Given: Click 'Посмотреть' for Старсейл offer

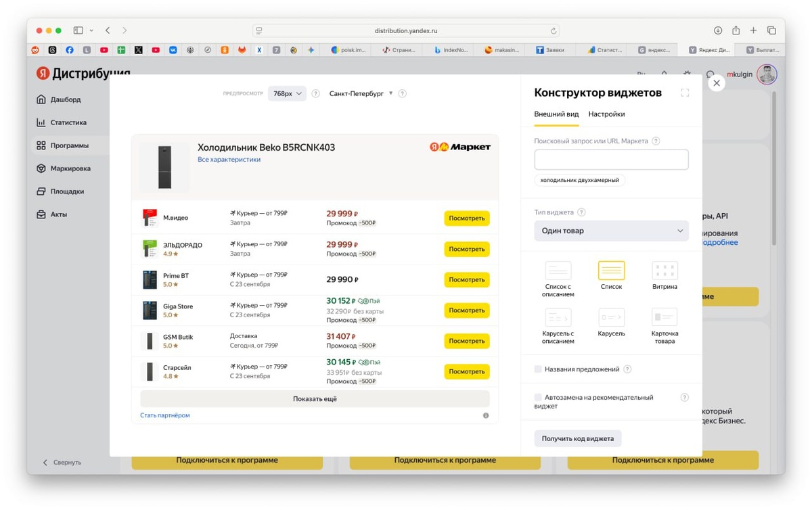Looking at the screenshot, I should (x=467, y=371).
